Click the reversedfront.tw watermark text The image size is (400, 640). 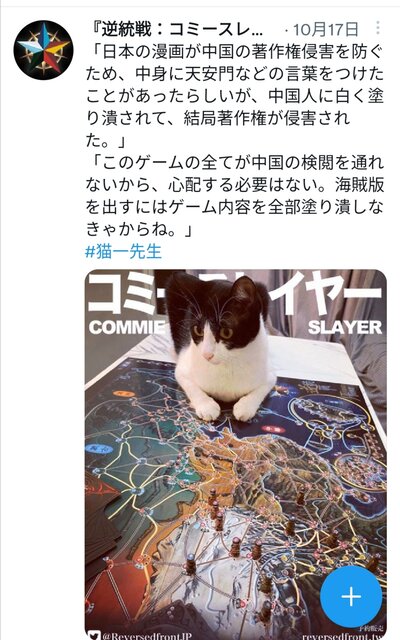(x=343, y=636)
